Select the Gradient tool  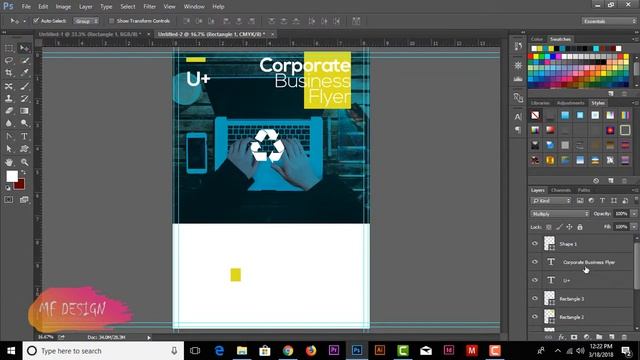(24, 111)
